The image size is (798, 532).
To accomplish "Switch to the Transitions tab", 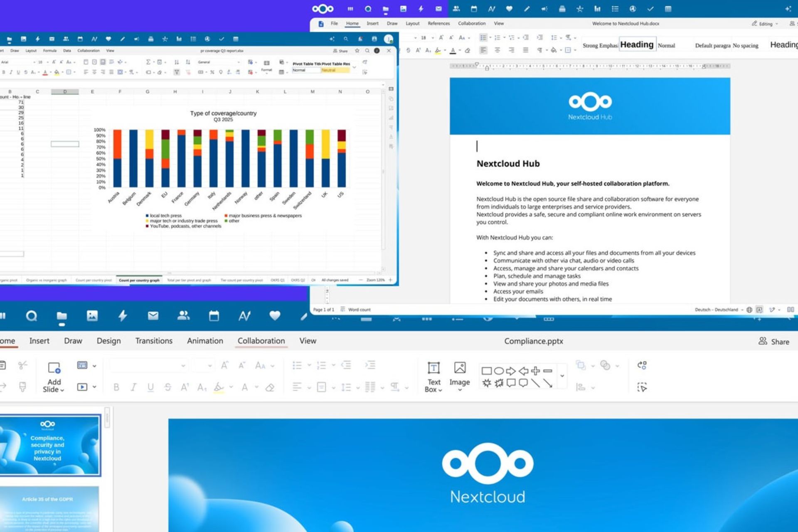I will click(154, 341).
